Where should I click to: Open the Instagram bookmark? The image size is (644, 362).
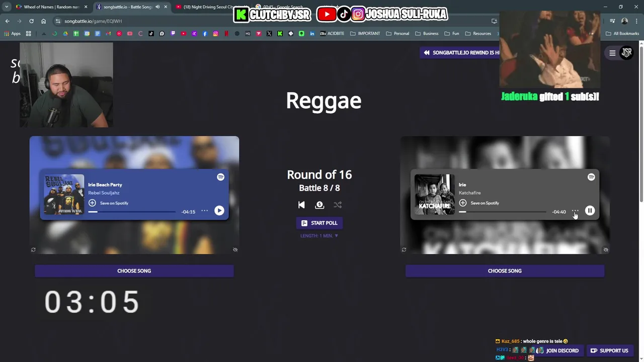point(215,34)
